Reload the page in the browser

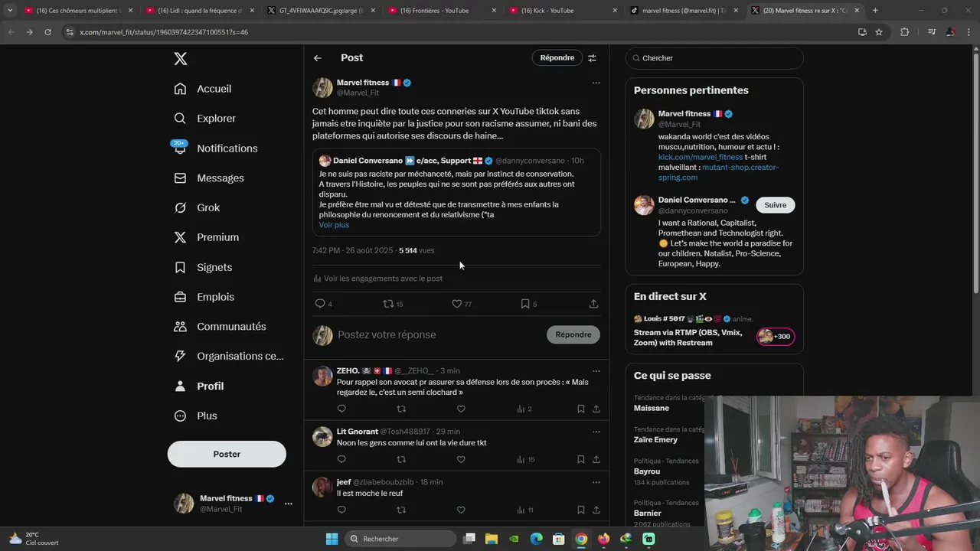pyautogui.click(x=47, y=32)
